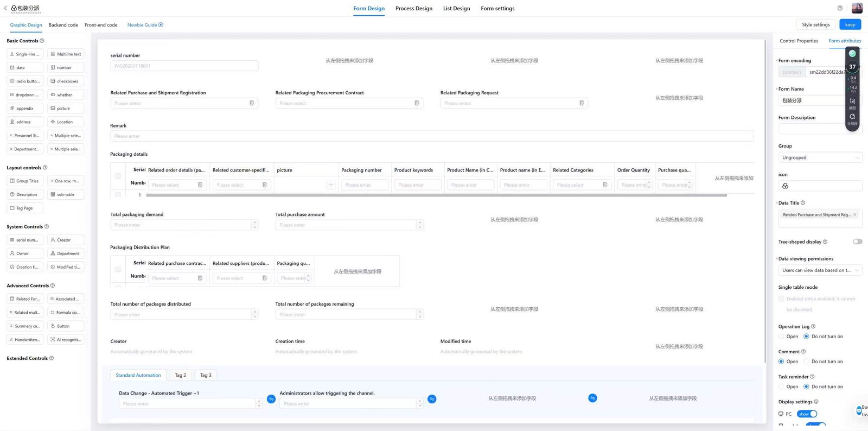Add the address control

[x=25, y=122]
